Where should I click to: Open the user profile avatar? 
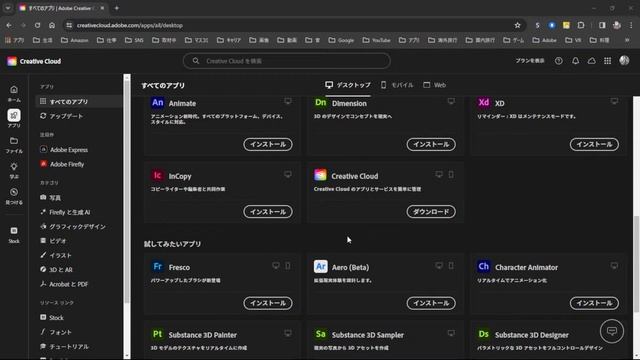pos(624,60)
